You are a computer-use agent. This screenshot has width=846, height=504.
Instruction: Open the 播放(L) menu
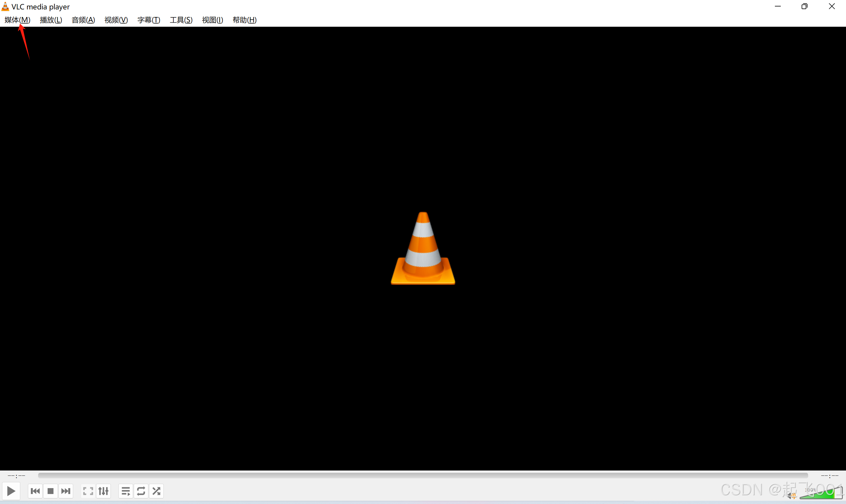pyautogui.click(x=51, y=20)
